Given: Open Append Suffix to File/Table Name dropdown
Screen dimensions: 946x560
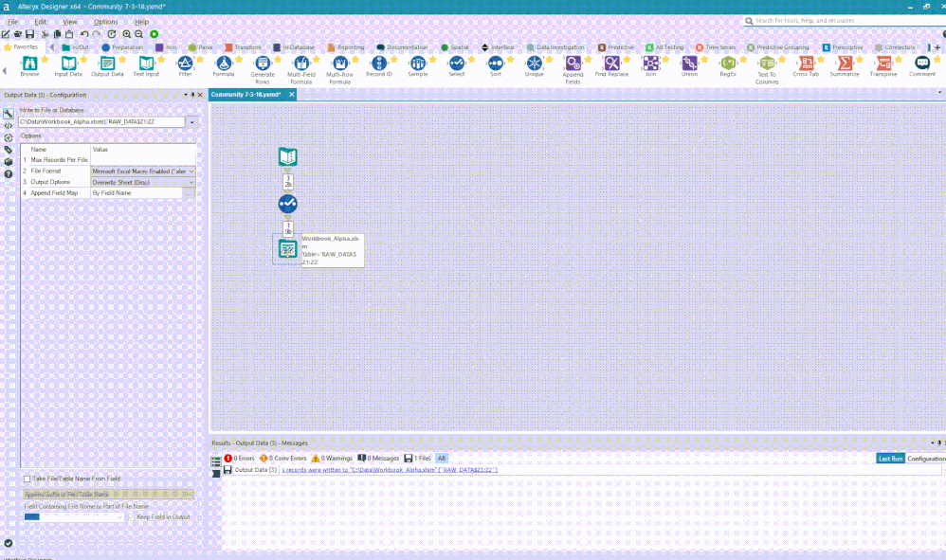Looking at the screenshot, I should [109, 495].
